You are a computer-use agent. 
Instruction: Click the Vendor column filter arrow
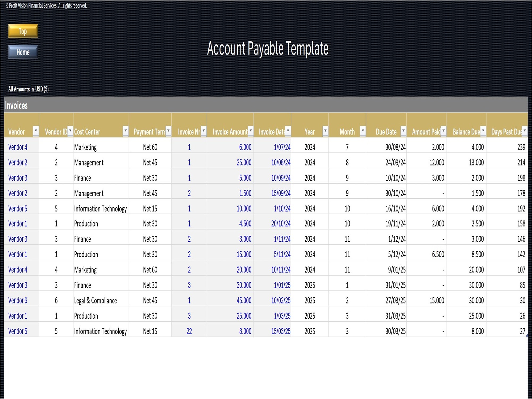point(36,131)
